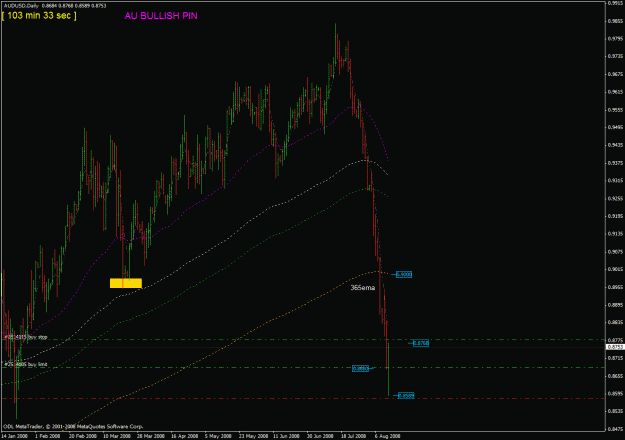Click the latest green daily candle

point(388,369)
